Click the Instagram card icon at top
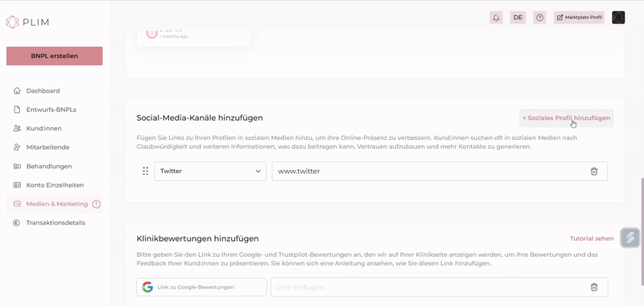The image size is (644, 306). tap(152, 34)
